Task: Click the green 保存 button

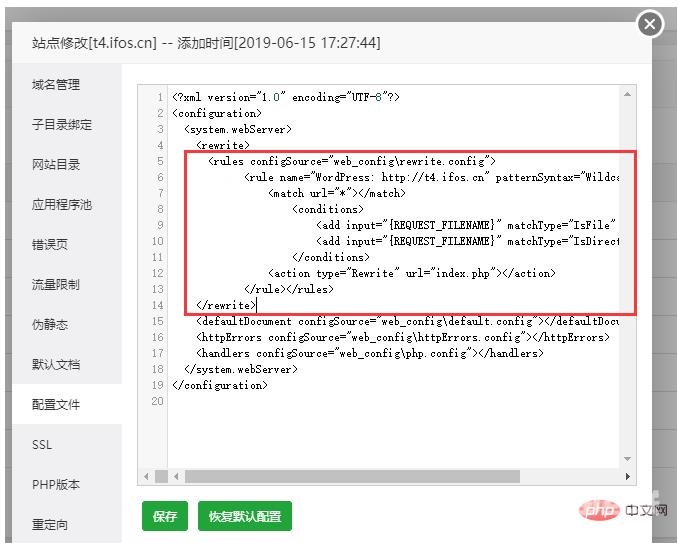Action: (x=165, y=517)
